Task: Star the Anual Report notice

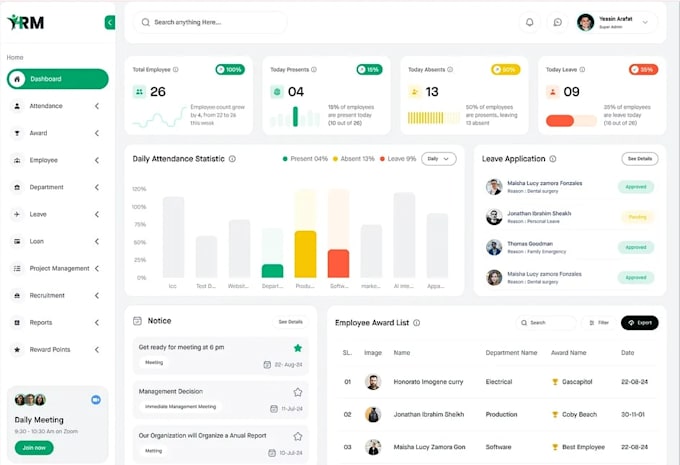Action: click(298, 436)
